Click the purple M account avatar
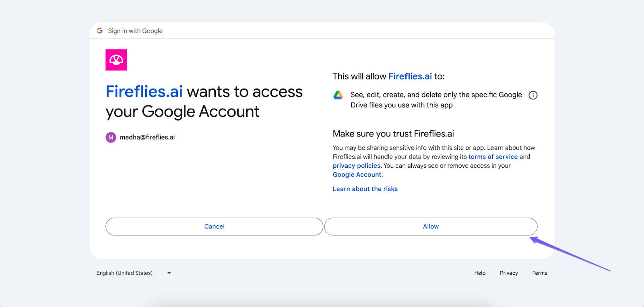 point(111,137)
